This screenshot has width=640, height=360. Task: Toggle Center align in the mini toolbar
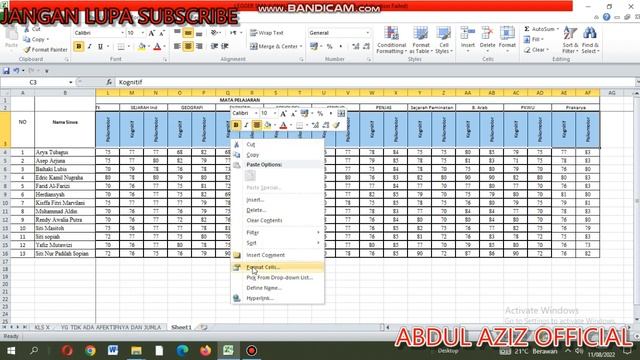pyautogui.click(x=257, y=125)
